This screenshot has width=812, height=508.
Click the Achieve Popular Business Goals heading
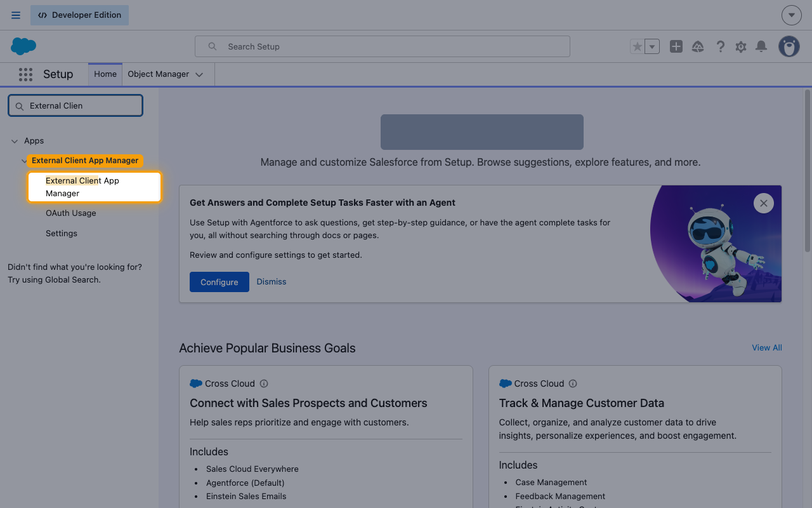click(x=267, y=348)
